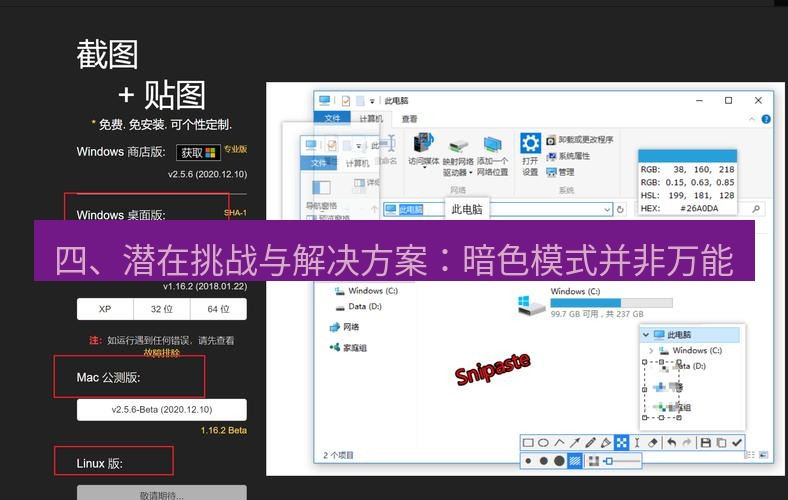788x500 pixels.
Task: Redo the annotation
Action: [x=687, y=443]
